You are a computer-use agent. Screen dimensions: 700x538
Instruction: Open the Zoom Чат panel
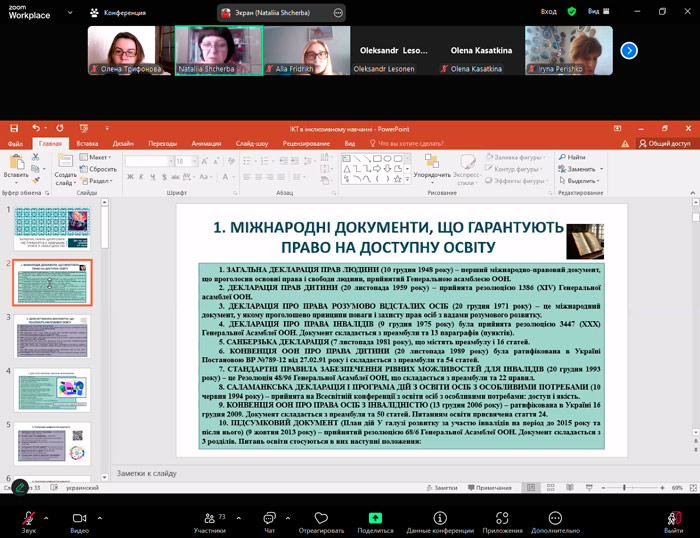(x=269, y=519)
